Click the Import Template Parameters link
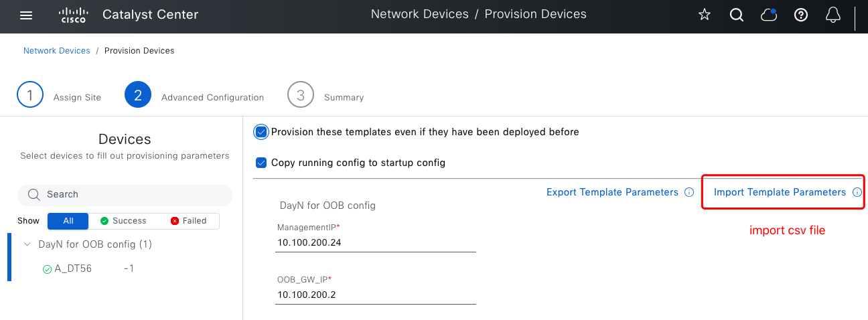Viewport: 868px width, 320px height. pos(780,192)
